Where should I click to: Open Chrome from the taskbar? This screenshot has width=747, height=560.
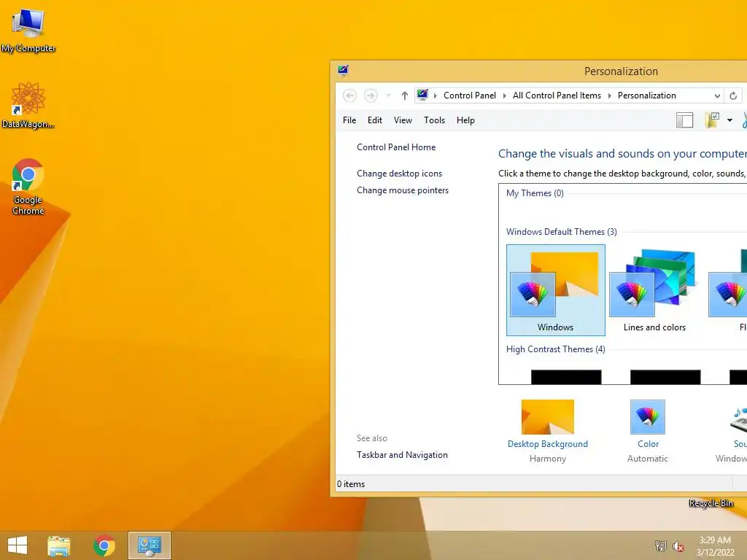(x=104, y=545)
